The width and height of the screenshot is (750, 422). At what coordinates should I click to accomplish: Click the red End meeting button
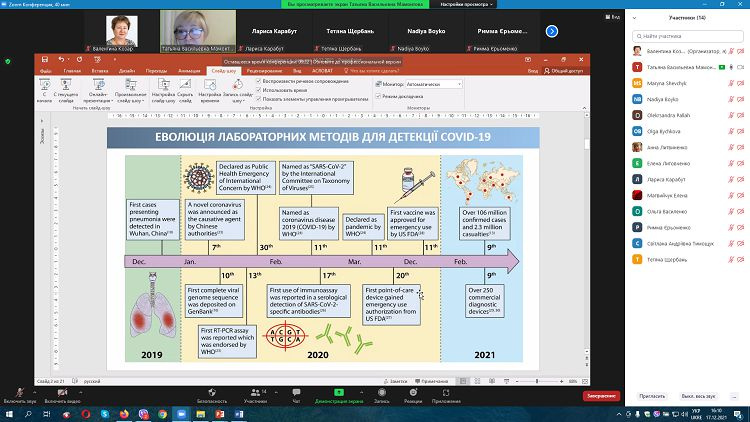pyautogui.click(x=601, y=396)
